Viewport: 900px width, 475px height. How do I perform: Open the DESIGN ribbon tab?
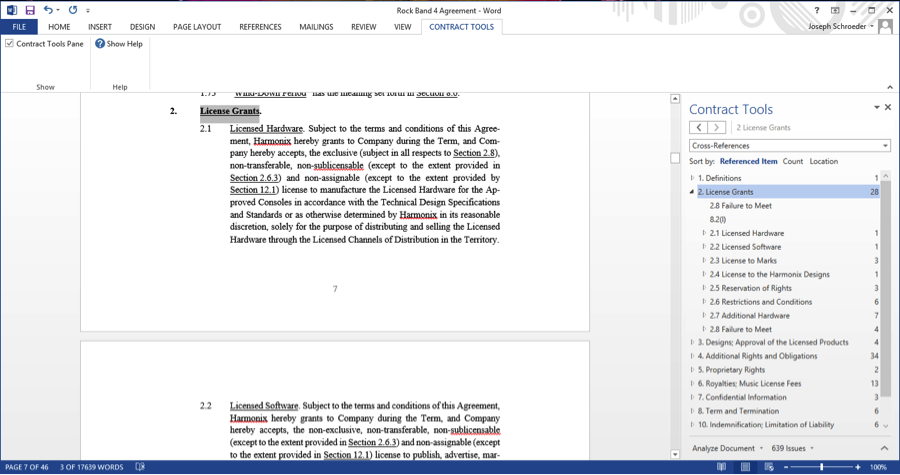[x=142, y=27]
